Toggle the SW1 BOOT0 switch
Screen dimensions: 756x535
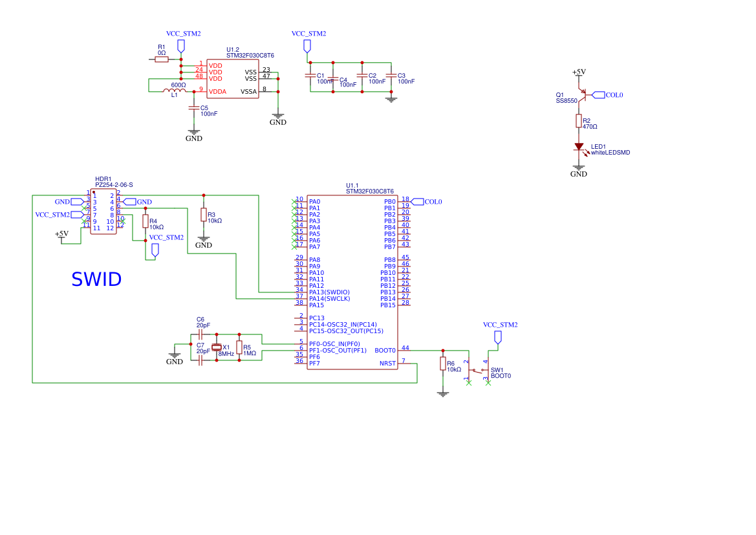(x=479, y=372)
